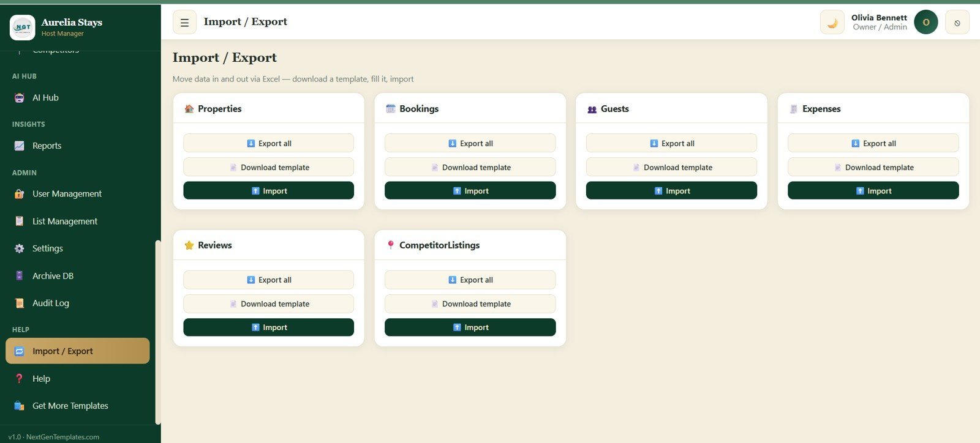This screenshot has height=443, width=980.
Task: Click the Bookings calendar icon
Action: tap(391, 109)
